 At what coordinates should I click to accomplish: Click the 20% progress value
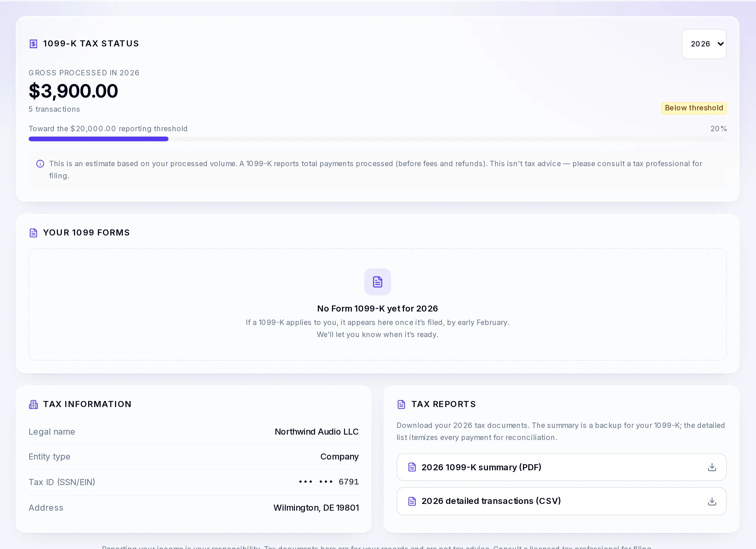[718, 129]
